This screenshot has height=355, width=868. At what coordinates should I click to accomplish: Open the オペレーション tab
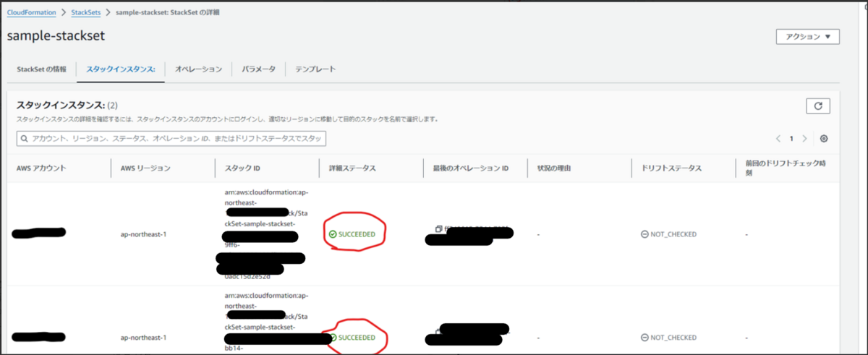click(198, 69)
